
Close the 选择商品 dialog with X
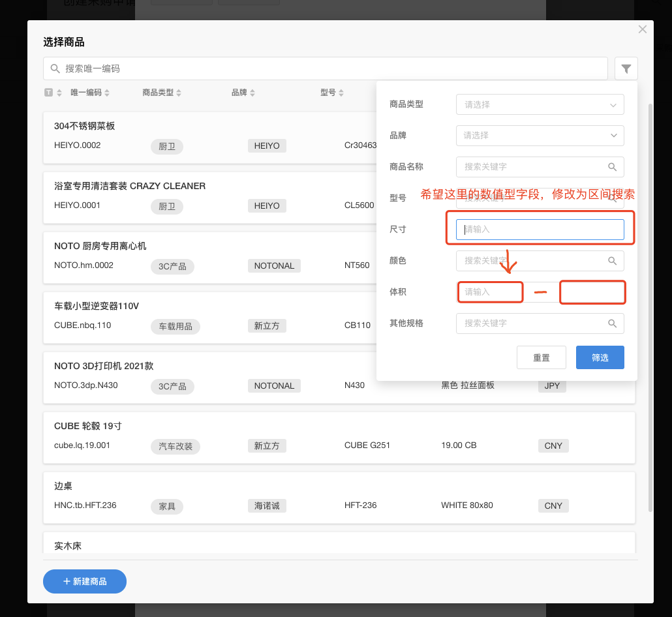click(x=643, y=29)
